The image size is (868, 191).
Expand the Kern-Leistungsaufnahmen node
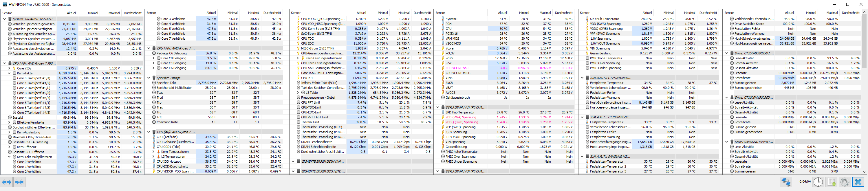298,58
